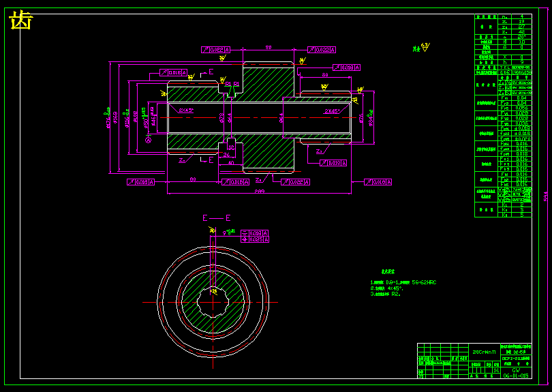Click the 0.025 A position tolerance frame
The image size is (552, 392).
(256, 239)
